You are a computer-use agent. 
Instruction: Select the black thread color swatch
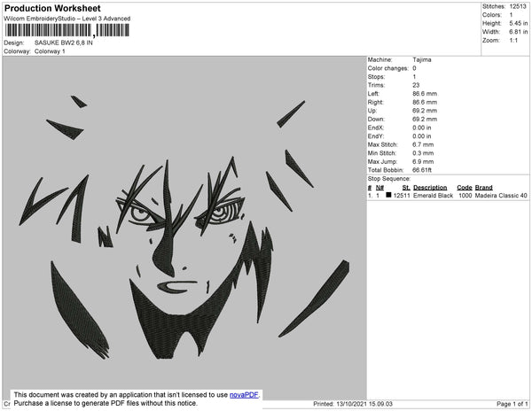tap(388, 195)
